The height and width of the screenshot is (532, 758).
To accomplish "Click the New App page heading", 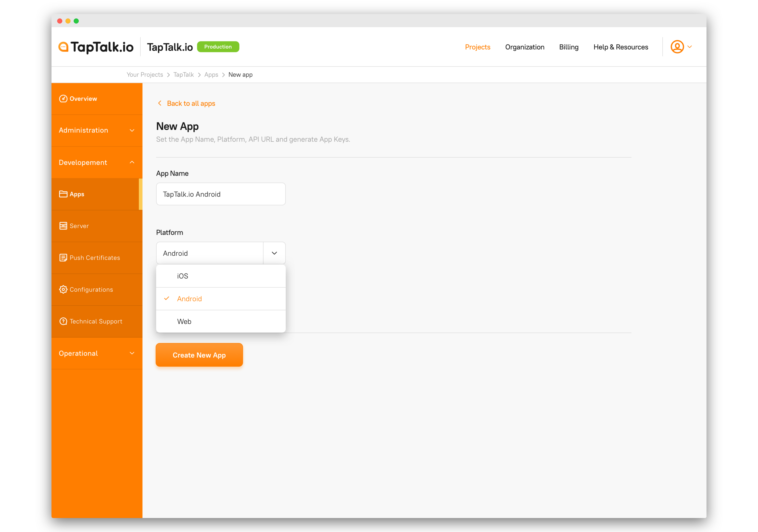I will click(x=177, y=126).
